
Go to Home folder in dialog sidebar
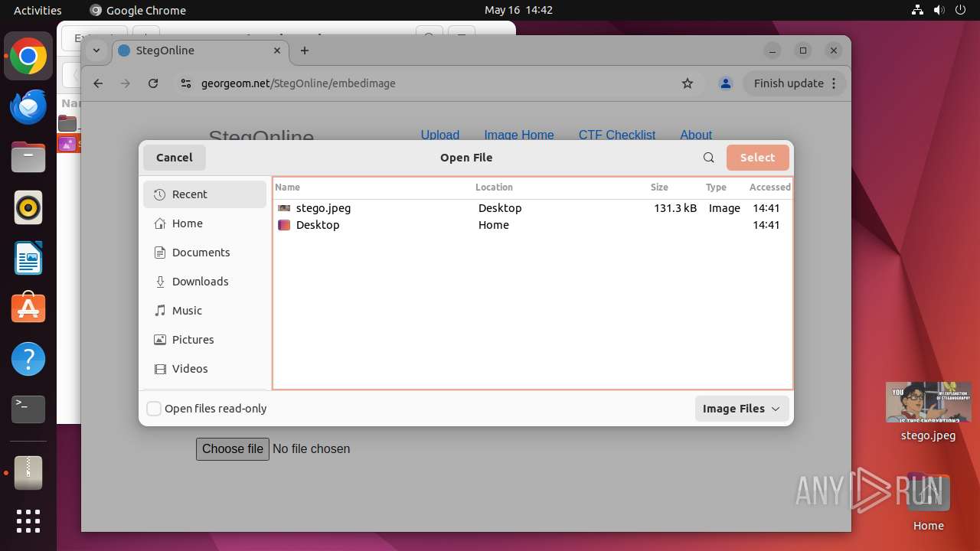pyautogui.click(x=205, y=223)
